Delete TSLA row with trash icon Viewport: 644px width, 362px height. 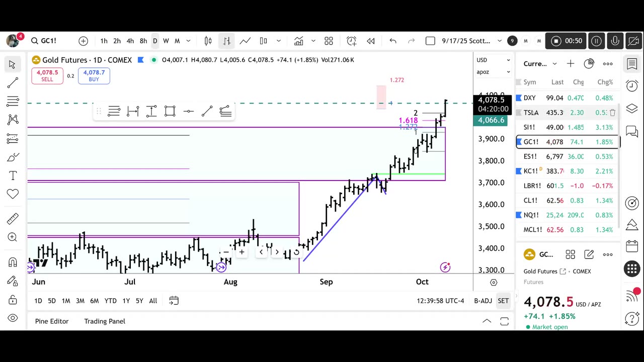612,113
